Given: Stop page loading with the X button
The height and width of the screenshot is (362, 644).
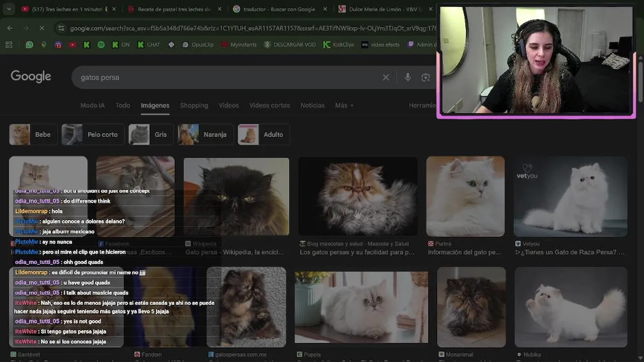Looking at the screenshot, I should 42,28.
